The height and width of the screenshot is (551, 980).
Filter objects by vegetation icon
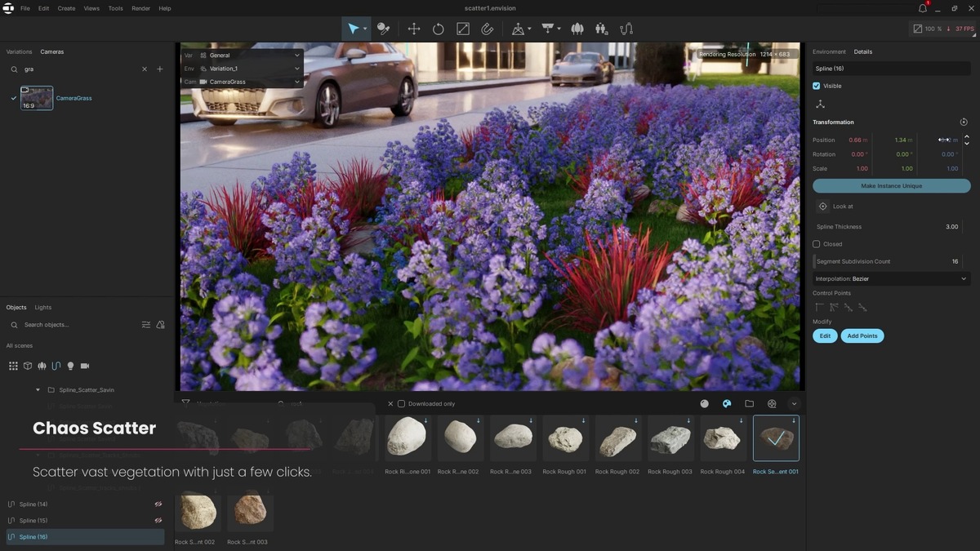42,366
